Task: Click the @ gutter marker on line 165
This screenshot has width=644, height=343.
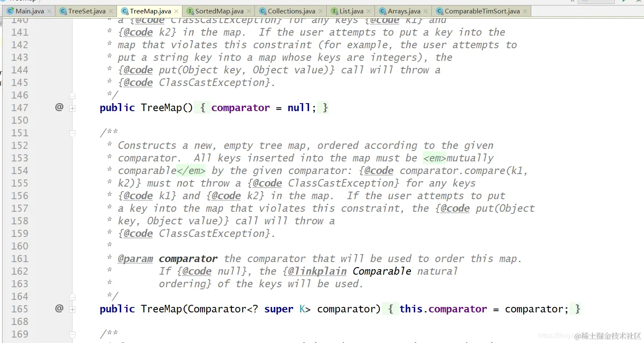Action: click(x=59, y=309)
